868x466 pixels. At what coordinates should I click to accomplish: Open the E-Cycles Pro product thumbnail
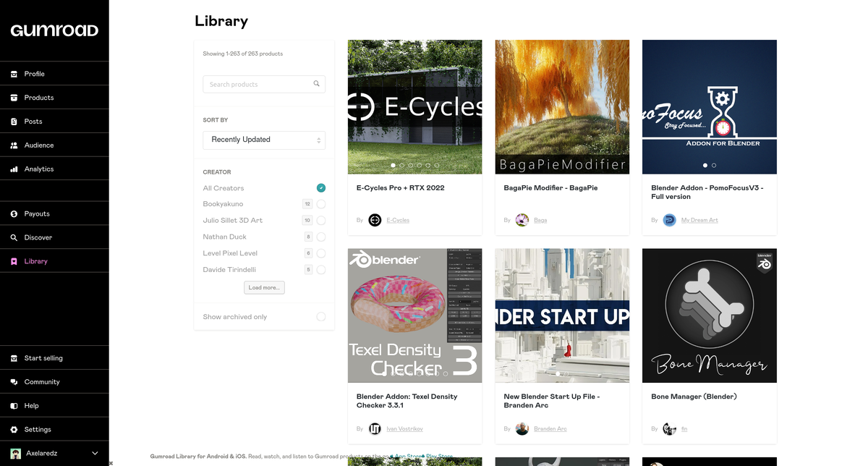415,107
